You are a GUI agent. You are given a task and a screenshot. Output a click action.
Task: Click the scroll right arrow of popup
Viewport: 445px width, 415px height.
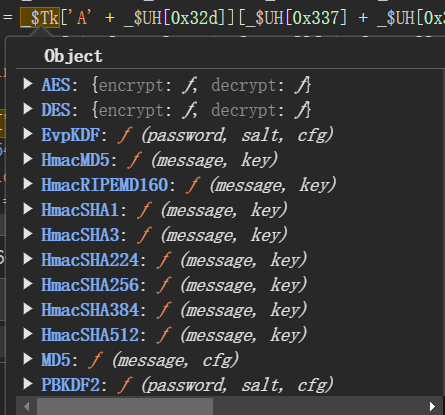pyautogui.click(x=432, y=406)
